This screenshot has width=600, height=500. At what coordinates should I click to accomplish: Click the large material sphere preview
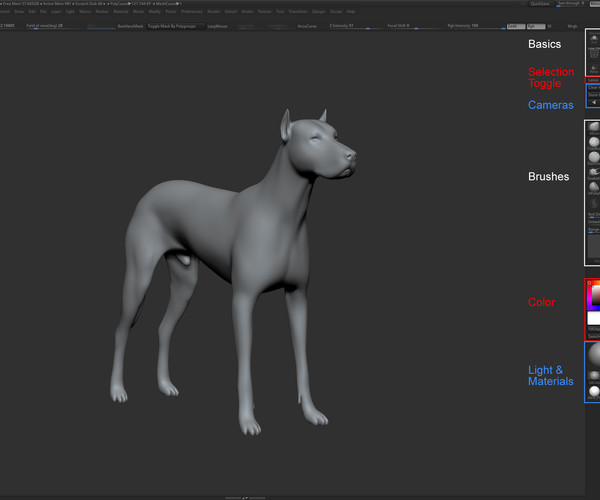[x=594, y=355]
